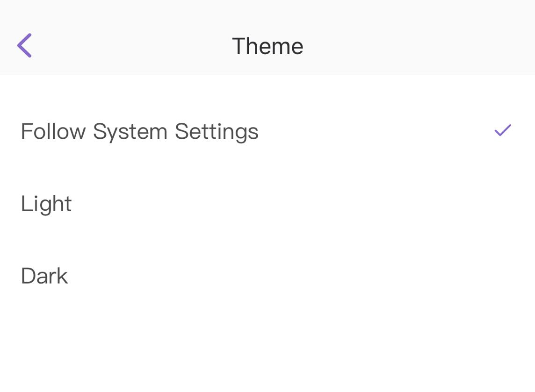
Task: Go back from the Theme screen
Action: click(24, 46)
